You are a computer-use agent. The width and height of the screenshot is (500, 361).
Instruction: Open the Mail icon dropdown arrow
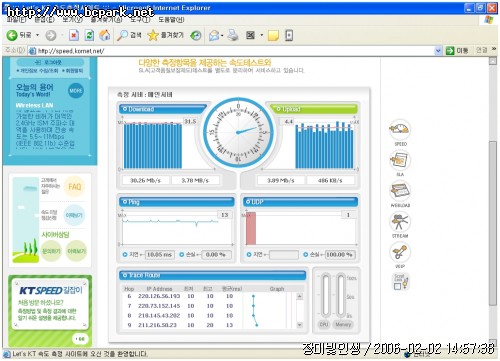tap(222, 35)
